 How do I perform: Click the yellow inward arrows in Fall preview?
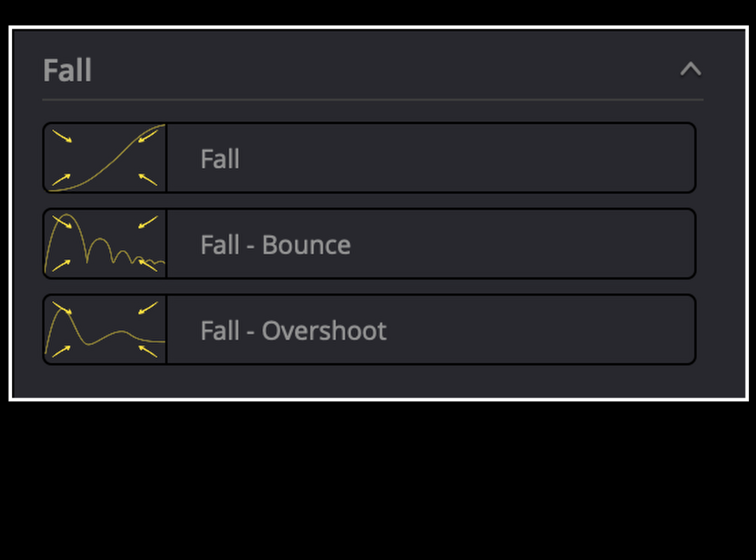point(105,157)
